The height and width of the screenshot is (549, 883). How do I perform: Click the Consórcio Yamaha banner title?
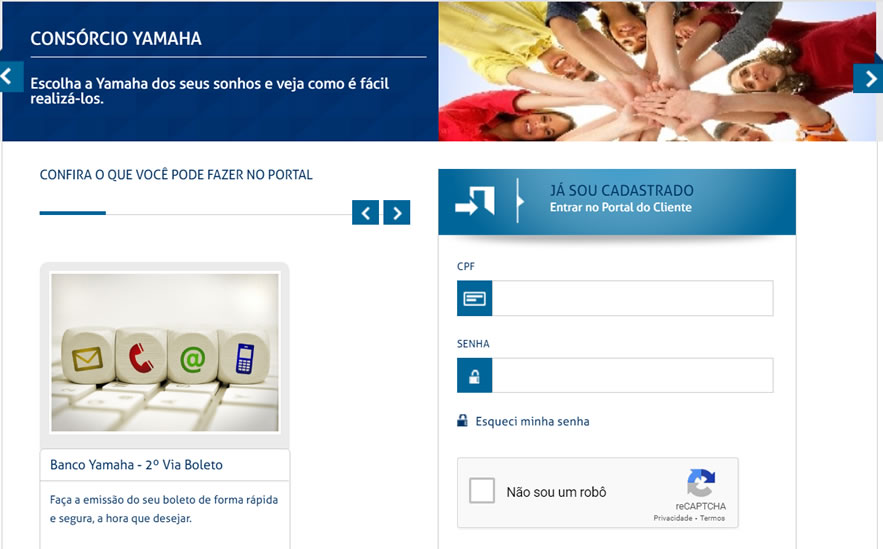point(116,38)
